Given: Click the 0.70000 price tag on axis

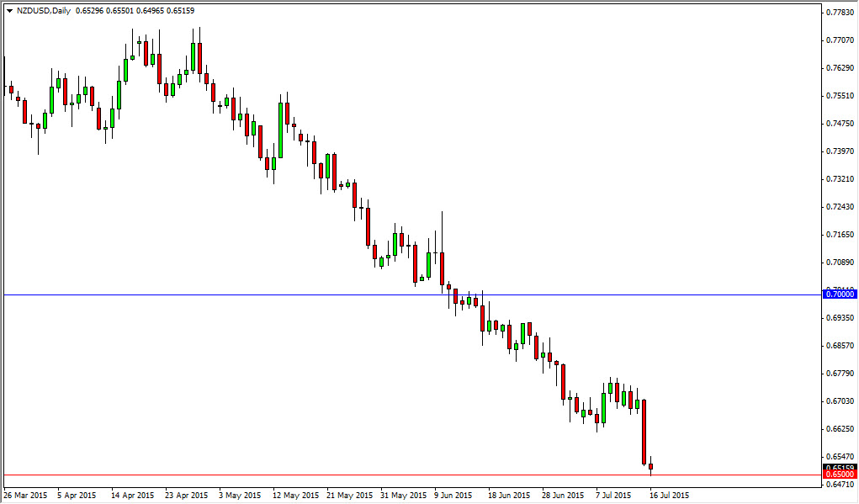Looking at the screenshot, I should point(839,294).
